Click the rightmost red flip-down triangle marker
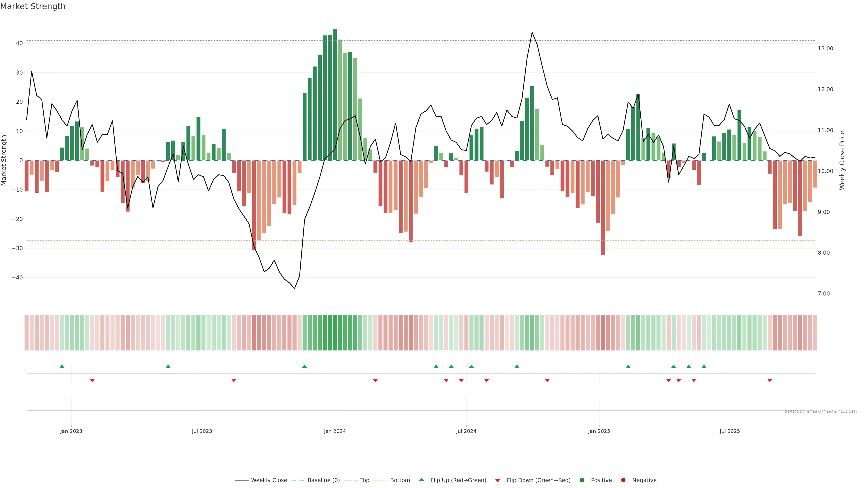Viewport: 868px width, 488px height. point(770,380)
